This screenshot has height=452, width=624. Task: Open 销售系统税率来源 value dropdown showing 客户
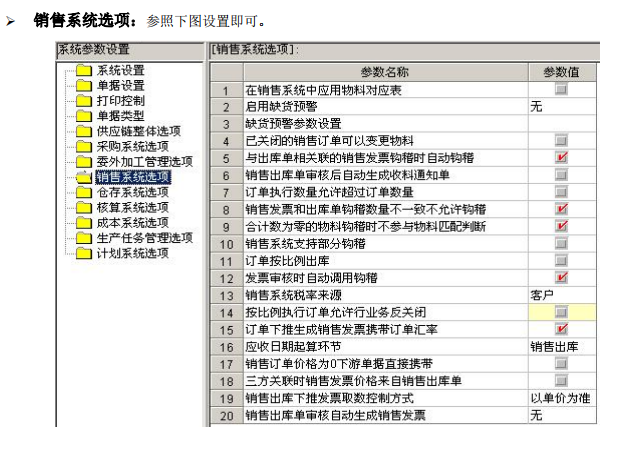tap(562, 295)
